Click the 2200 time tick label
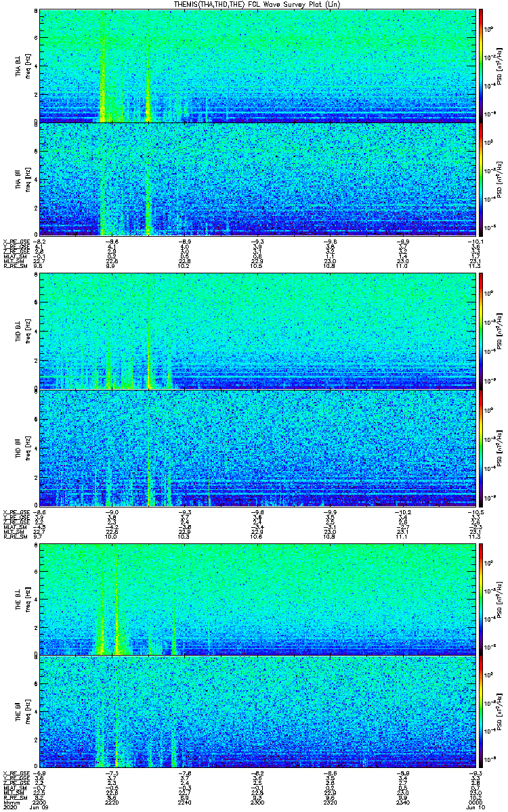508x812 pixels. (40, 801)
